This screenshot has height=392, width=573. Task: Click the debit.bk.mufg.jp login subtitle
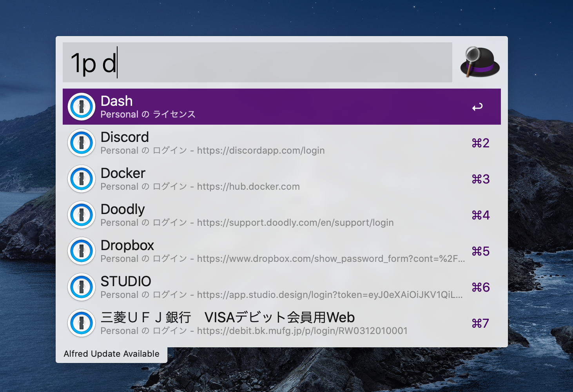pos(254,331)
